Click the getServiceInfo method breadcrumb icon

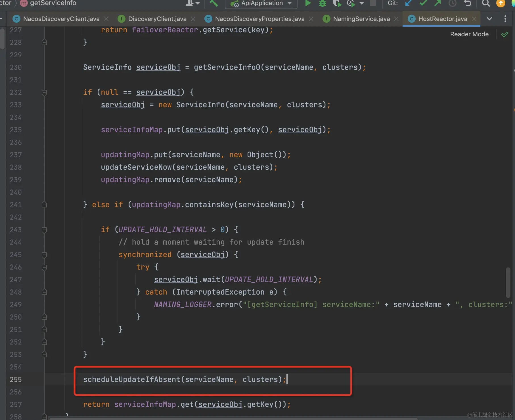24,3
